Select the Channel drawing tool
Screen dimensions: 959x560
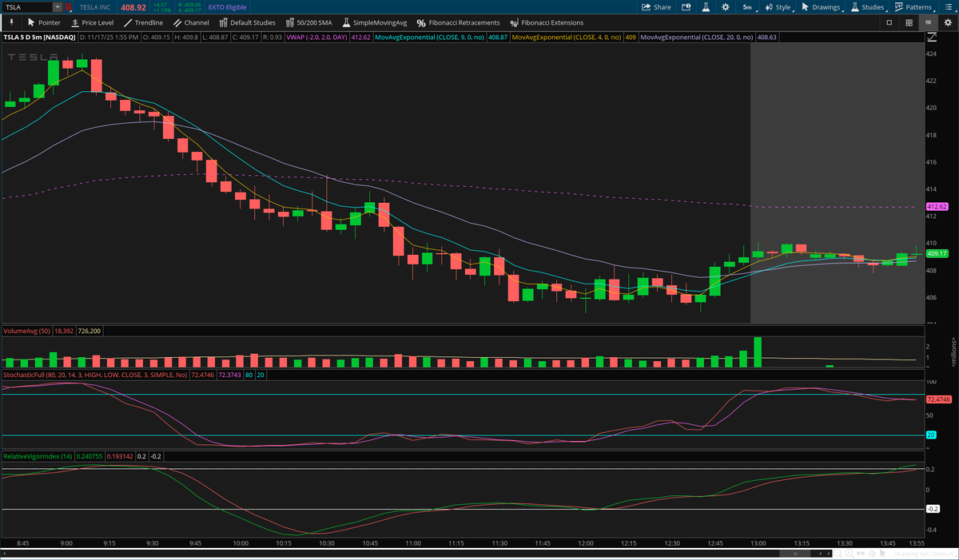click(x=191, y=22)
